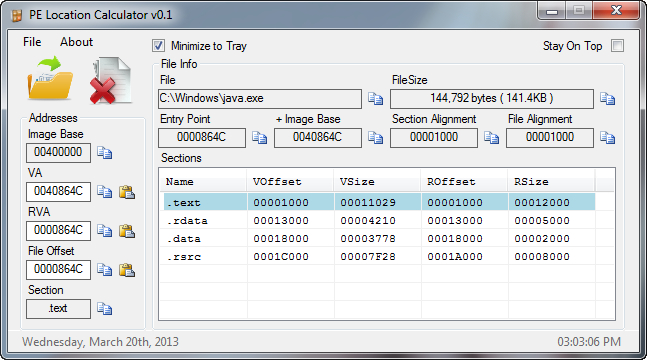Screen dimensions: 647x360
Task: Select the .data section row
Action: [x=378, y=239]
